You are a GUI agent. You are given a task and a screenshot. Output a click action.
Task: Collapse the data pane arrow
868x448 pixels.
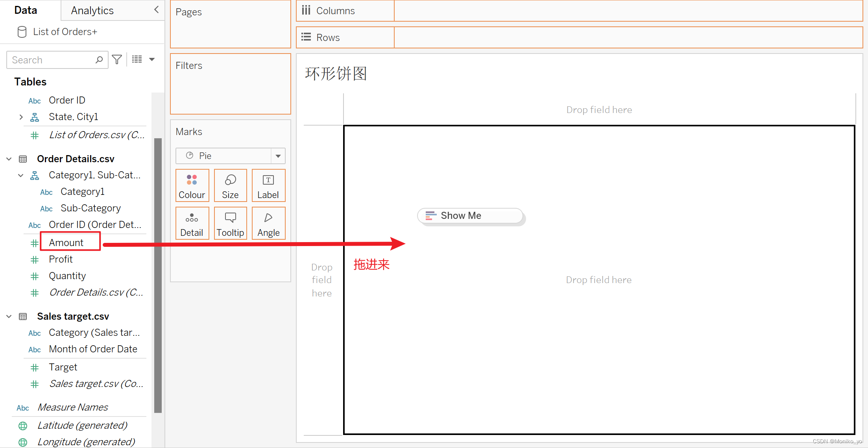pyautogui.click(x=157, y=10)
